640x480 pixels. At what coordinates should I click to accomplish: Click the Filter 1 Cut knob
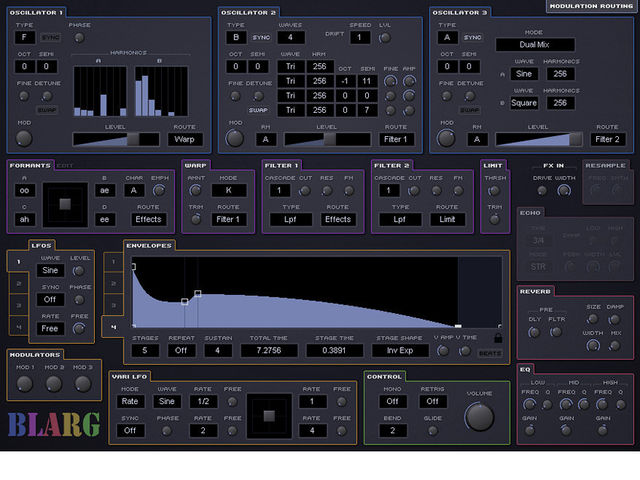pos(304,191)
